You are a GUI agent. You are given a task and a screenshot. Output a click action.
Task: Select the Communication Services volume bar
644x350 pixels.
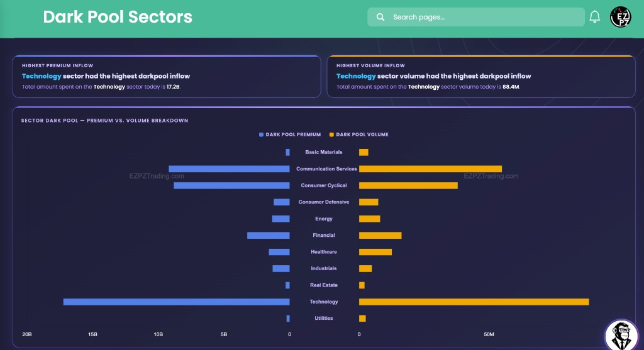coord(430,169)
